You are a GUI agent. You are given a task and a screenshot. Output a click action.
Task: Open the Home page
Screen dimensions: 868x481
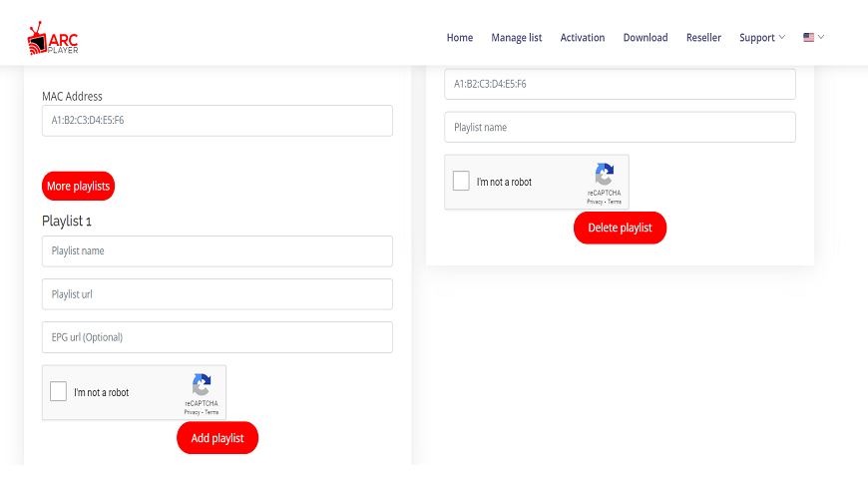460,38
